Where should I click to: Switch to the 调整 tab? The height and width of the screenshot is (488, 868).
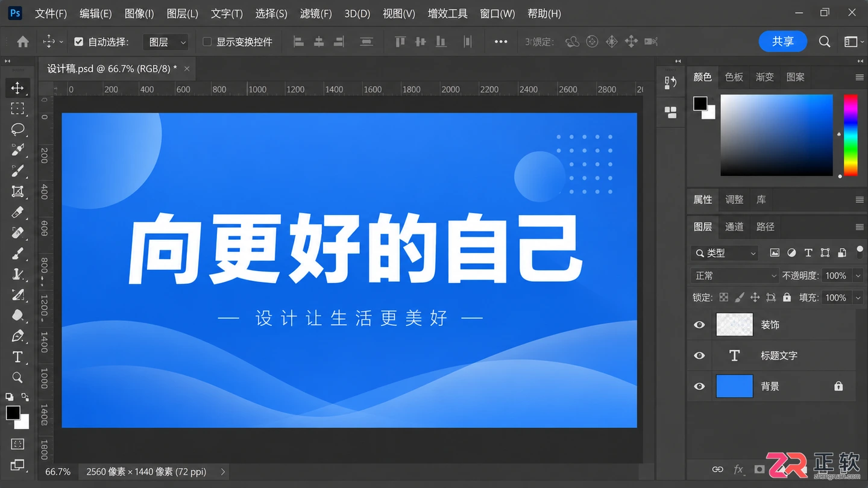[x=734, y=199]
